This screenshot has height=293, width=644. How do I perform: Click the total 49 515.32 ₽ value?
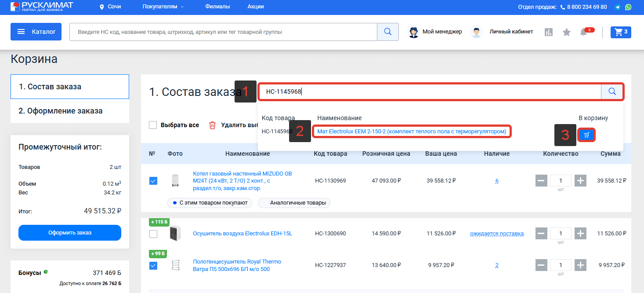point(102,211)
